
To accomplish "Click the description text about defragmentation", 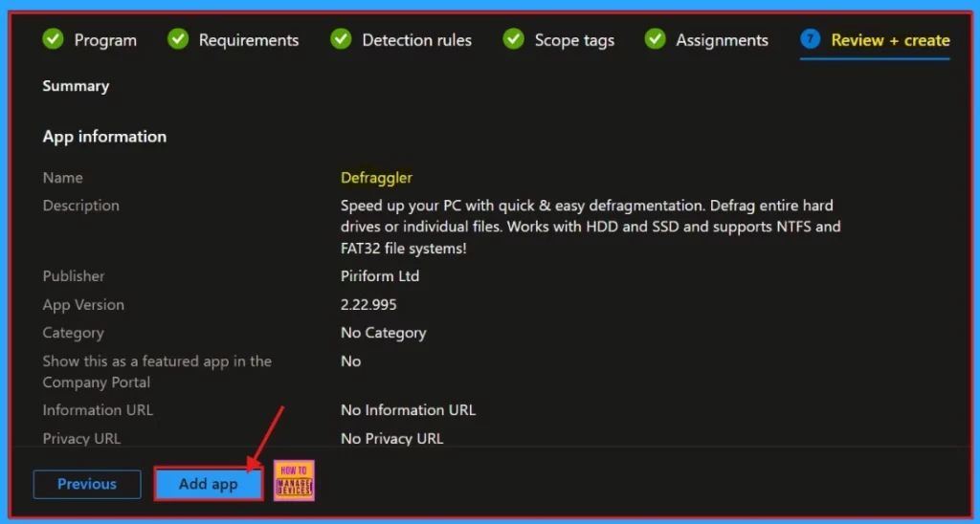I will point(590,227).
